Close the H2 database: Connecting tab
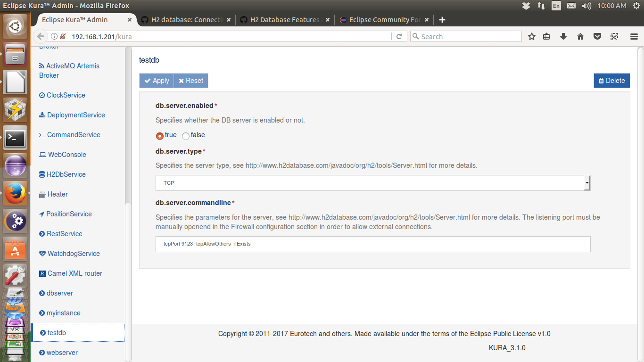644x362 pixels. click(229, 20)
